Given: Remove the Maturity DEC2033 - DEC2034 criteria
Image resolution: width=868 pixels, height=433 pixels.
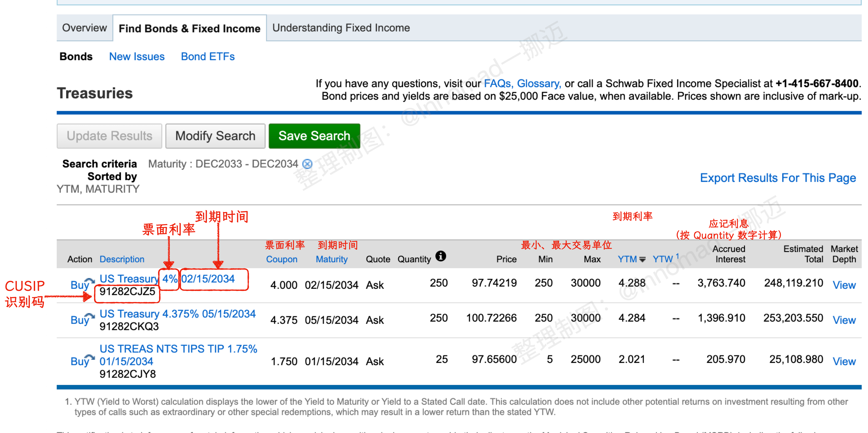Looking at the screenshot, I should pyautogui.click(x=307, y=164).
